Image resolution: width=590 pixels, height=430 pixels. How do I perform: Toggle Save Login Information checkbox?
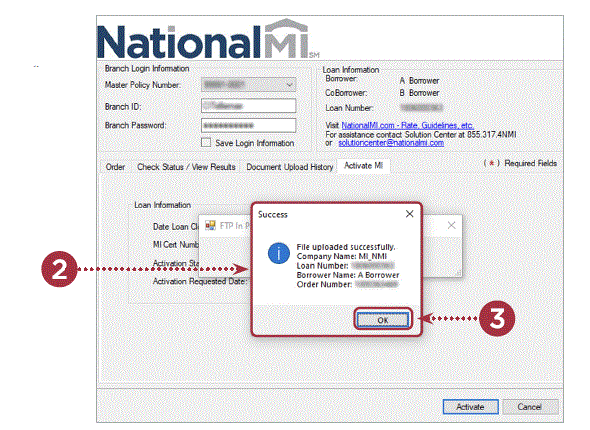[206, 143]
